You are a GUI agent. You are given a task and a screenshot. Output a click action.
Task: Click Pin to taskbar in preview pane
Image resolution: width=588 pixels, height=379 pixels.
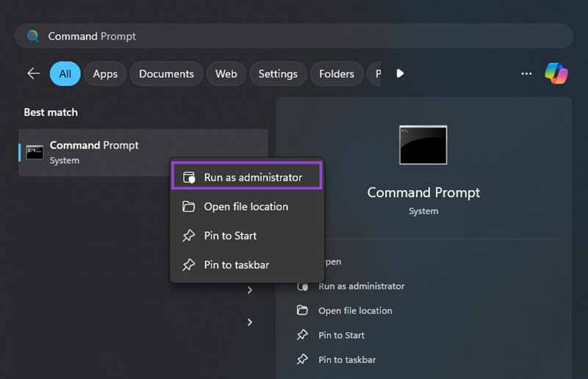pyautogui.click(x=347, y=360)
